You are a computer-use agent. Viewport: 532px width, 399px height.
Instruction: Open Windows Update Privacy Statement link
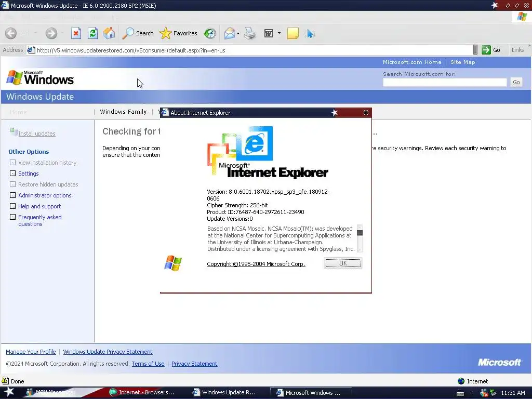click(108, 352)
